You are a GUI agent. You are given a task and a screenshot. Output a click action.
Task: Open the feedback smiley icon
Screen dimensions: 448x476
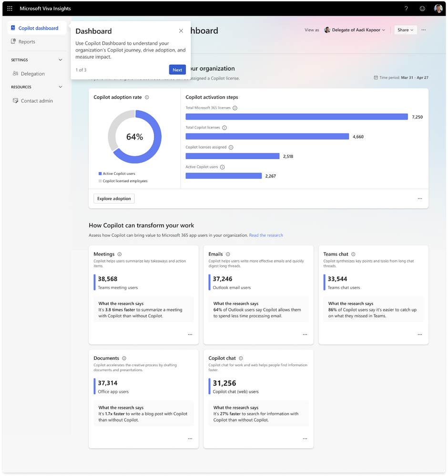coord(422,9)
